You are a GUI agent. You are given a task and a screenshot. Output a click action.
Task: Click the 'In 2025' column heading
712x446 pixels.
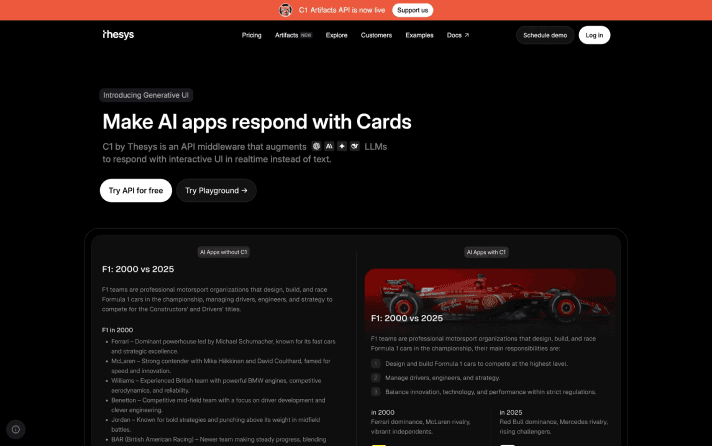pyautogui.click(x=511, y=412)
